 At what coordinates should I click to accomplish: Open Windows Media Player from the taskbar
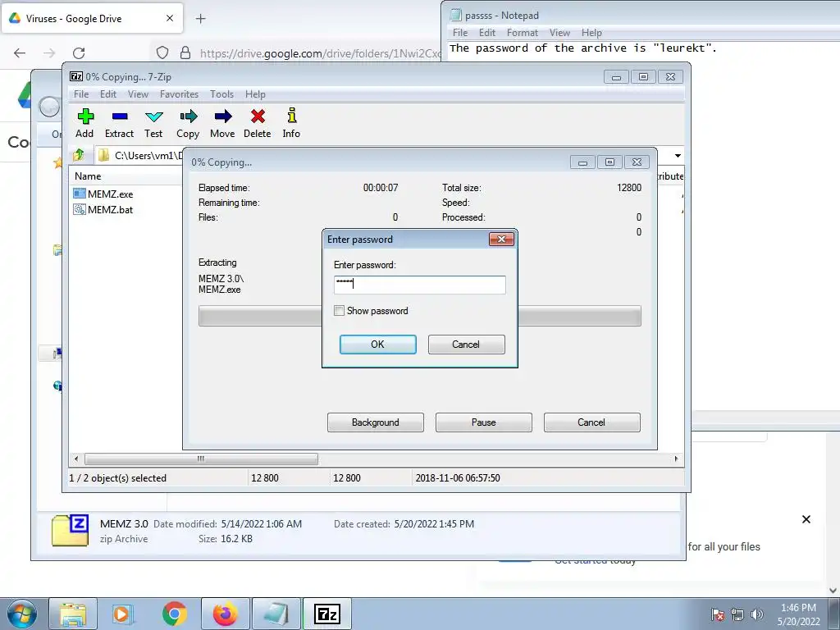point(123,614)
